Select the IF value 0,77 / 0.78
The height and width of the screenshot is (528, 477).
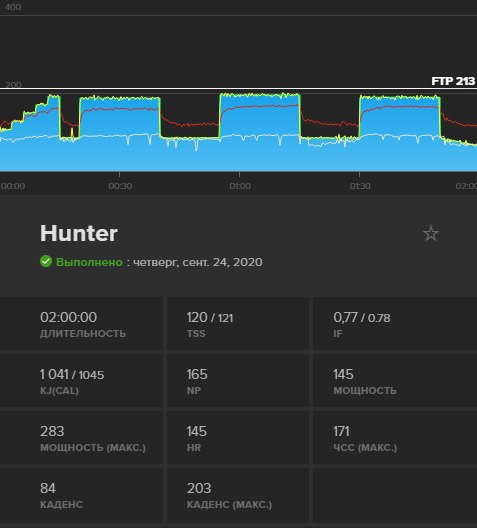[x=362, y=317]
